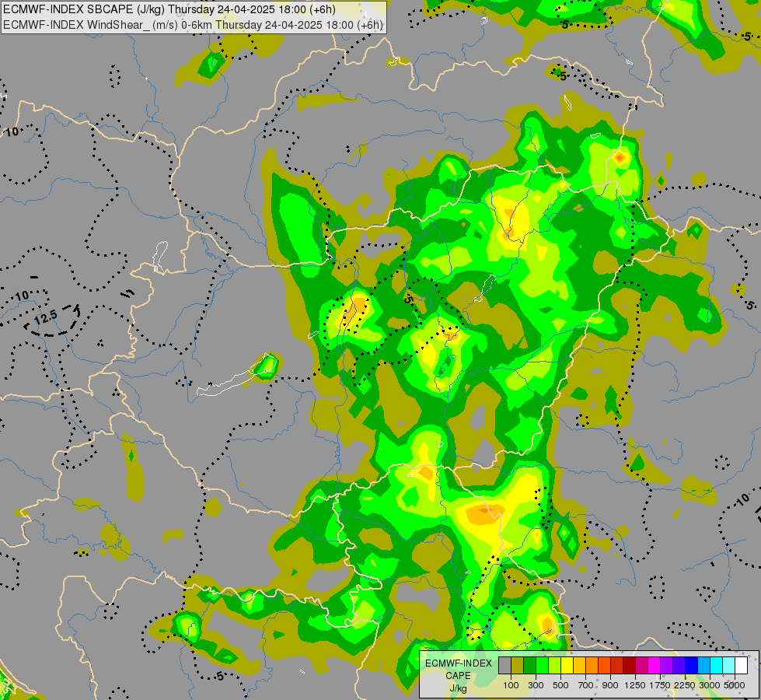Click the 100 value on legend scale
Image resolution: width=761 pixels, height=700 pixels.
point(511,685)
